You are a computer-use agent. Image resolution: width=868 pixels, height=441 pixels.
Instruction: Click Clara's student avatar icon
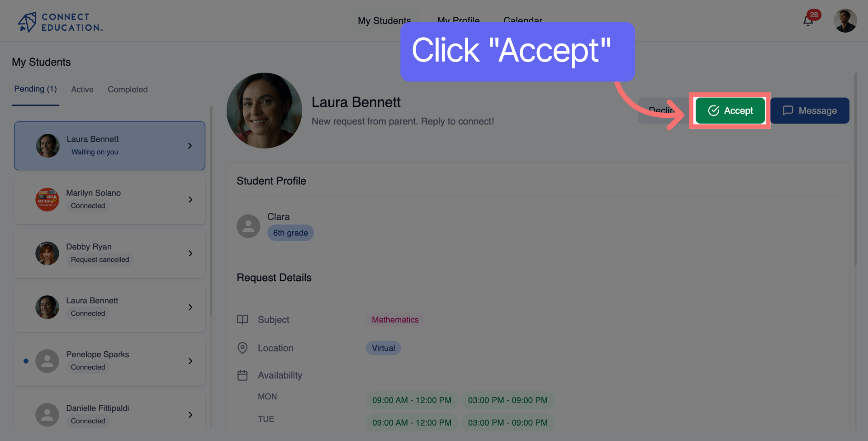point(248,226)
